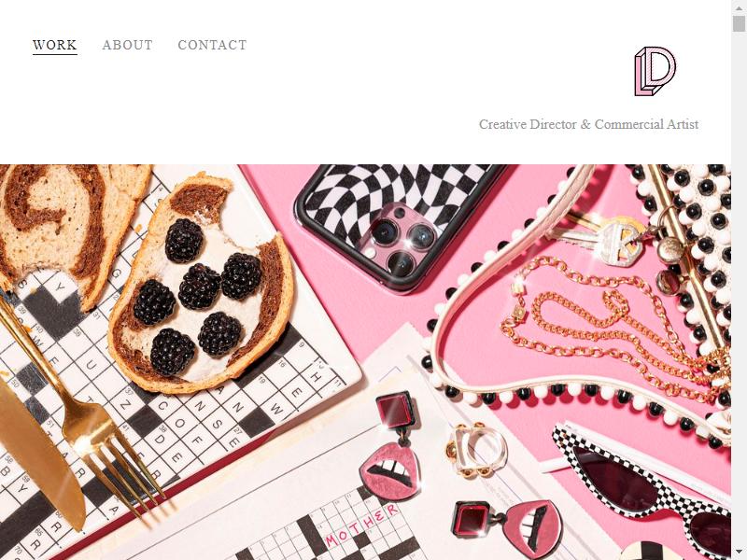This screenshot has height=560, width=747.
Task: Click the vertical scrollbar thumb
Action: (x=739, y=22)
